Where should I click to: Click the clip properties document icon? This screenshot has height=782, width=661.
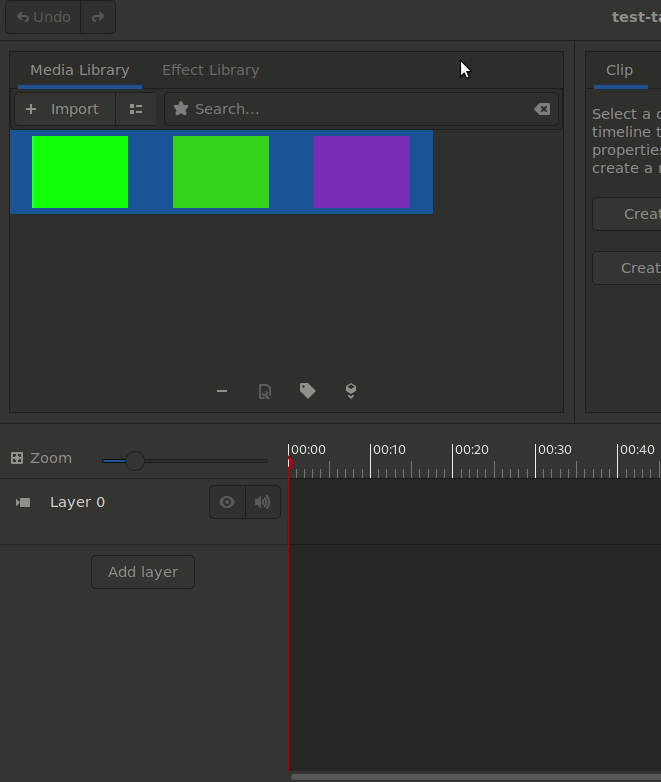tap(265, 391)
